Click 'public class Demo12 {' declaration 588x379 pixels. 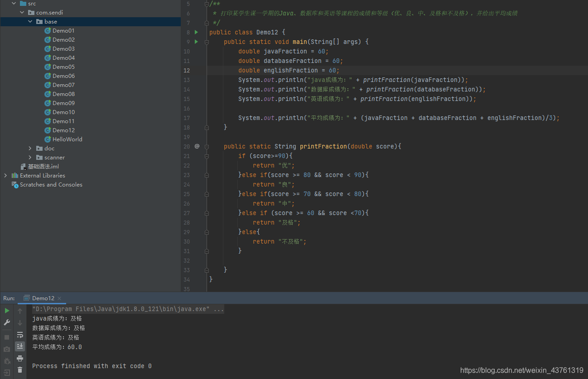[x=247, y=32]
